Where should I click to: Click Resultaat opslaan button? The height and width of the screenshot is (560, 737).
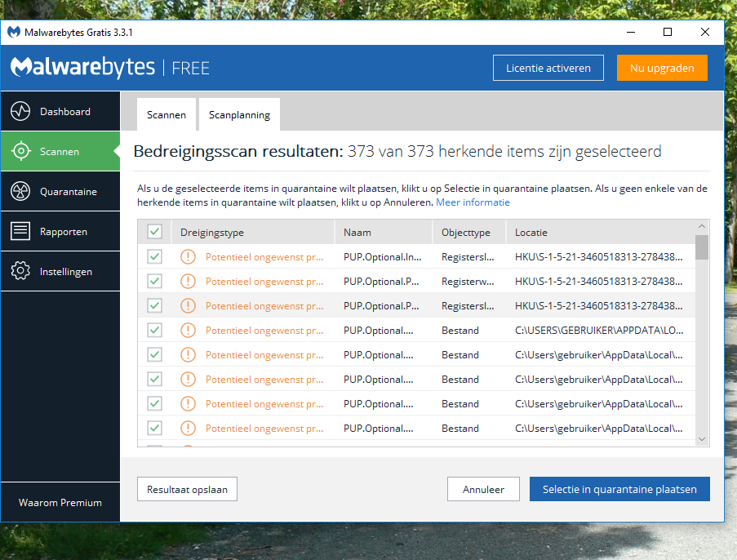click(x=187, y=490)
